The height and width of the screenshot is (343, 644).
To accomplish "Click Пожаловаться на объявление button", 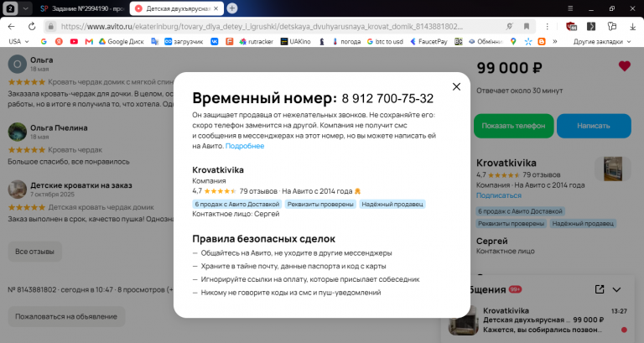I will pos(66,316).
